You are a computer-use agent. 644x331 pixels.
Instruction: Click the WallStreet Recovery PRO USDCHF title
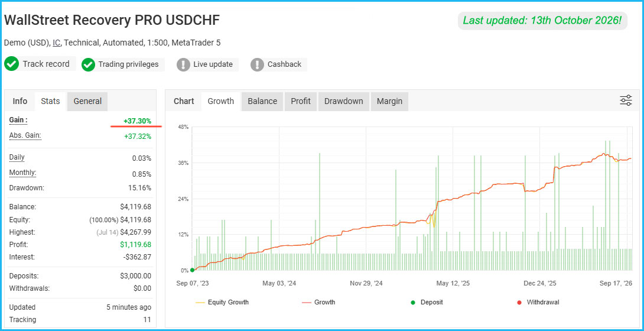pyautogui.click(x=112, y=21)
